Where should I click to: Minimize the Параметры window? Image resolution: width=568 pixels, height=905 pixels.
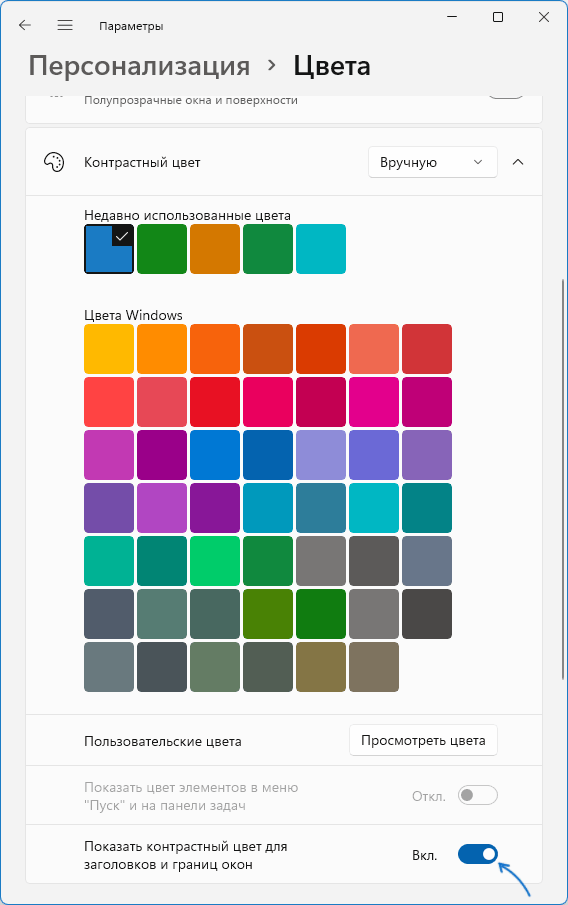(452, 17)
